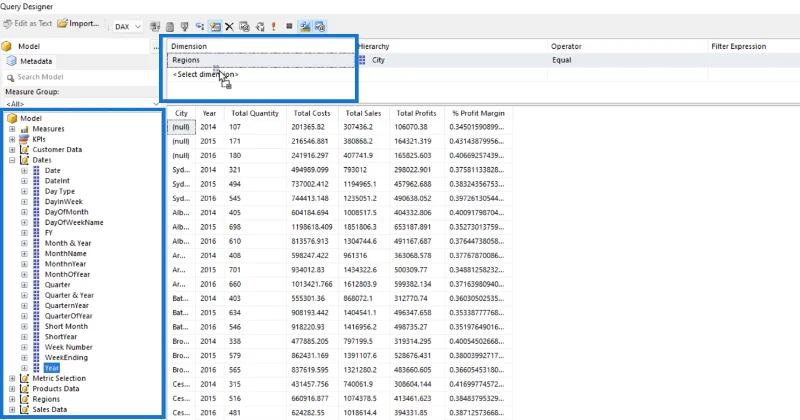
Task: Click the 1851806.3 Total Sales cell
Action: (x=363, y=227)
